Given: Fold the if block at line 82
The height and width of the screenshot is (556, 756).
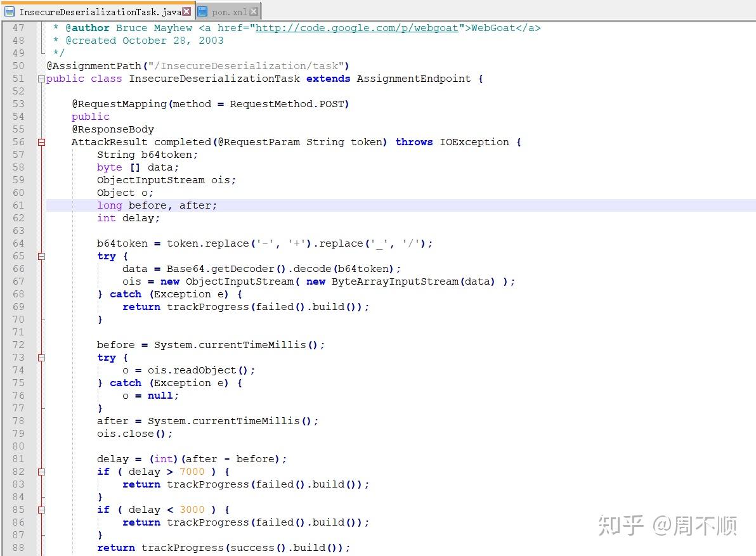Looking at the screenshot, I should coord(41,472).
